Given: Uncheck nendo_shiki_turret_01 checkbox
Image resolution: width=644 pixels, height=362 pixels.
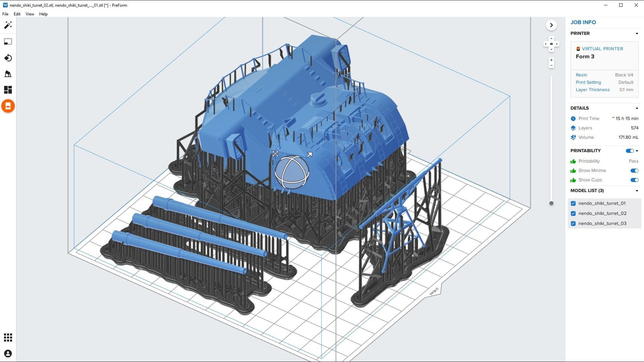Looking at the screenshot, I should pyautogui.click(x=573, y=203).
